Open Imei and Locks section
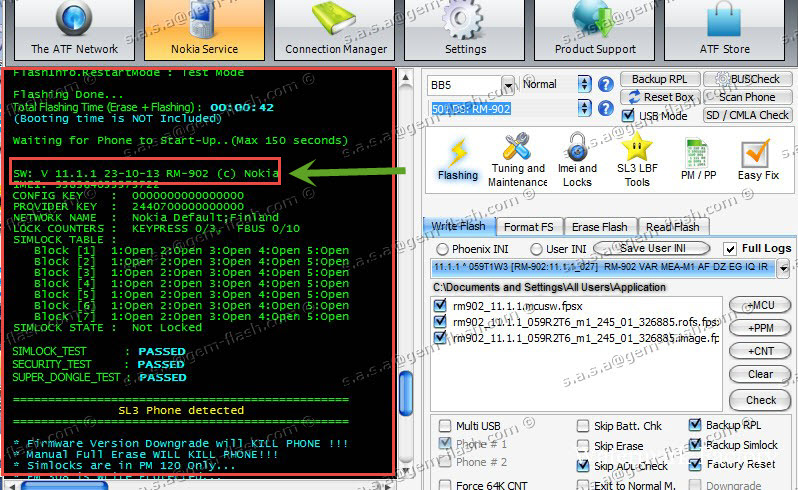The width and height of the screenshot is (798, 490). click(x=577, y=159)
